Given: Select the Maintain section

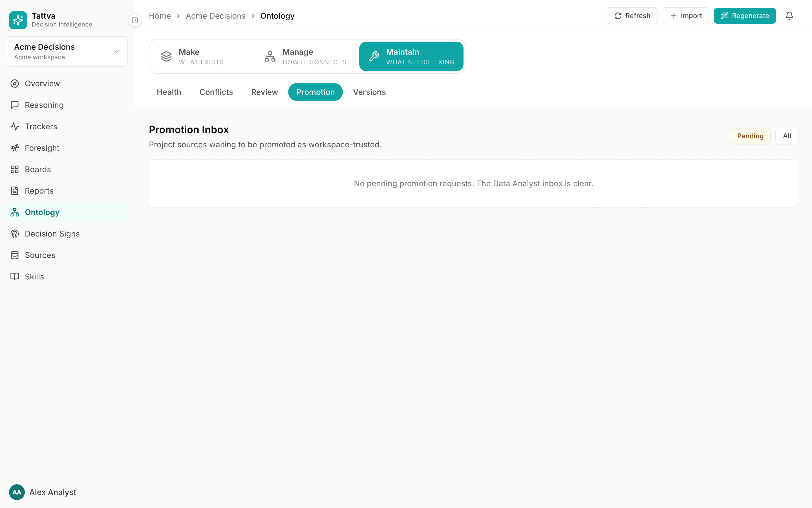Looking at the screenshot, I should [411, 56].
